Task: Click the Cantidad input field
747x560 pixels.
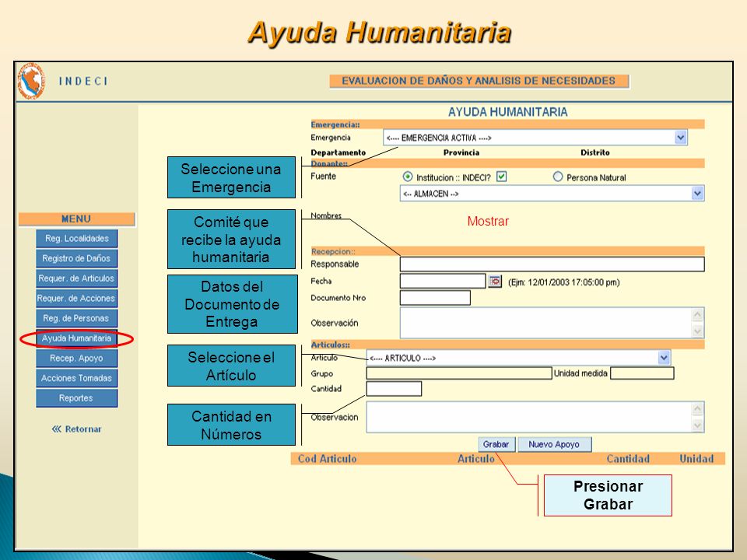Action: [x=394, y=389]
